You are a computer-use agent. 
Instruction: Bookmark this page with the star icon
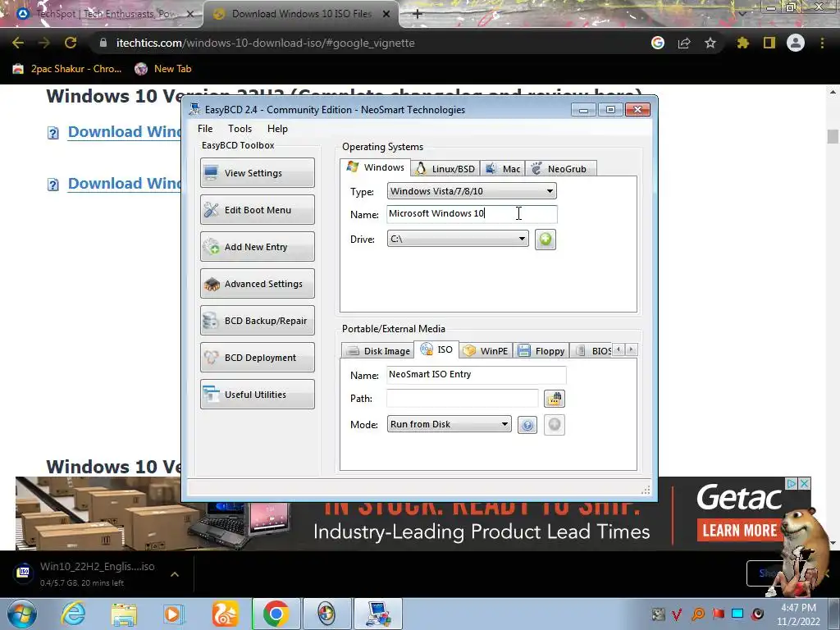(710, 43)
